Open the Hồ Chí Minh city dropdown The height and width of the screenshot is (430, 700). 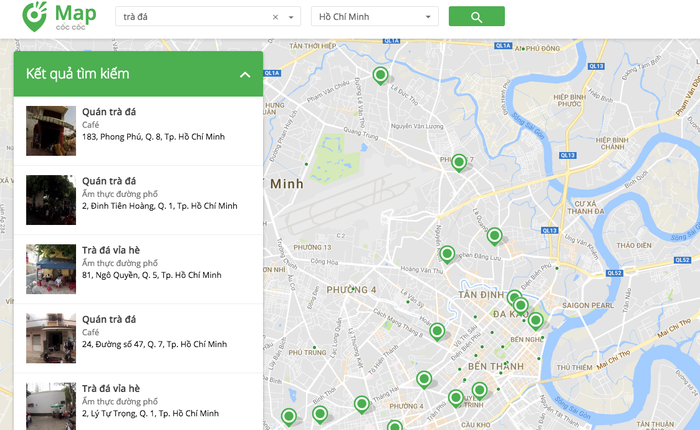[375, 17]
